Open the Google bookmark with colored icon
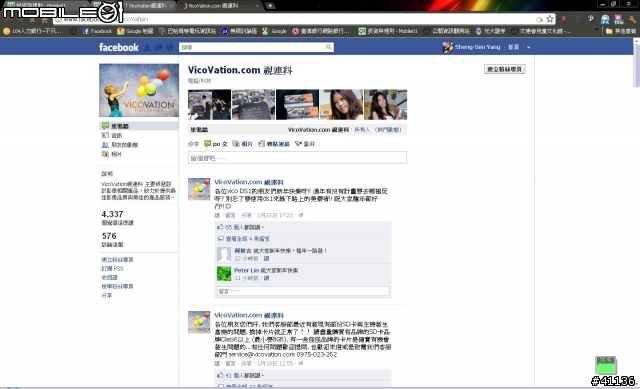 [275, 31]
